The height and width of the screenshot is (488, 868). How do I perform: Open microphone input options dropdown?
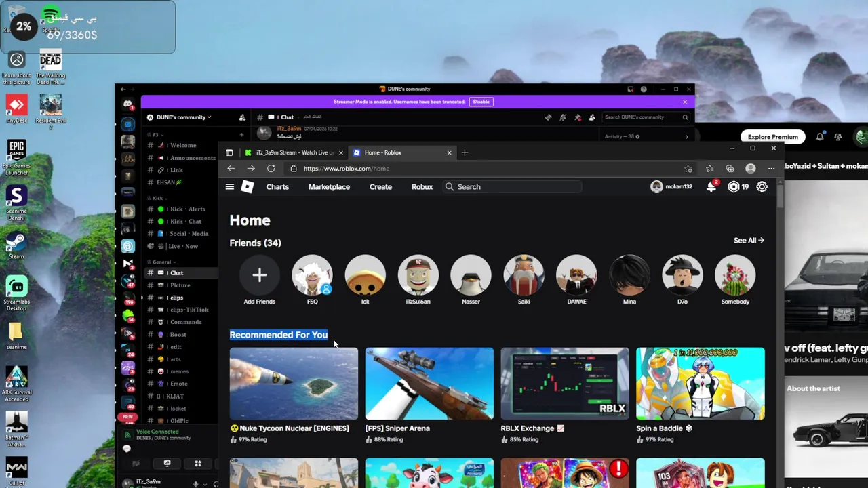click(205, 483)
